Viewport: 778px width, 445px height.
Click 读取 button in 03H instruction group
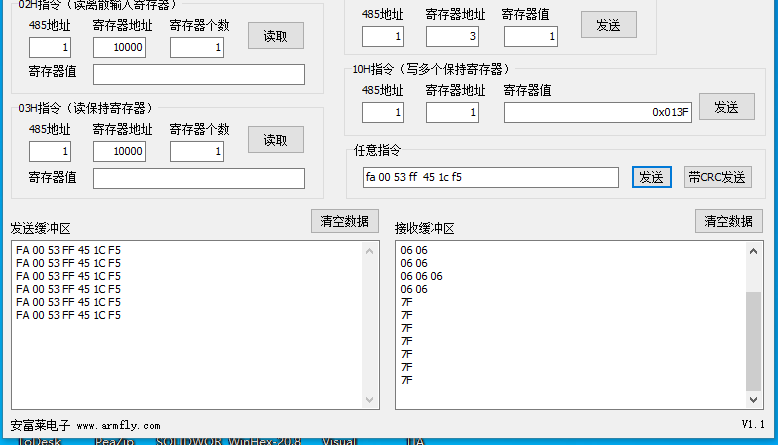tap(275, 140)
